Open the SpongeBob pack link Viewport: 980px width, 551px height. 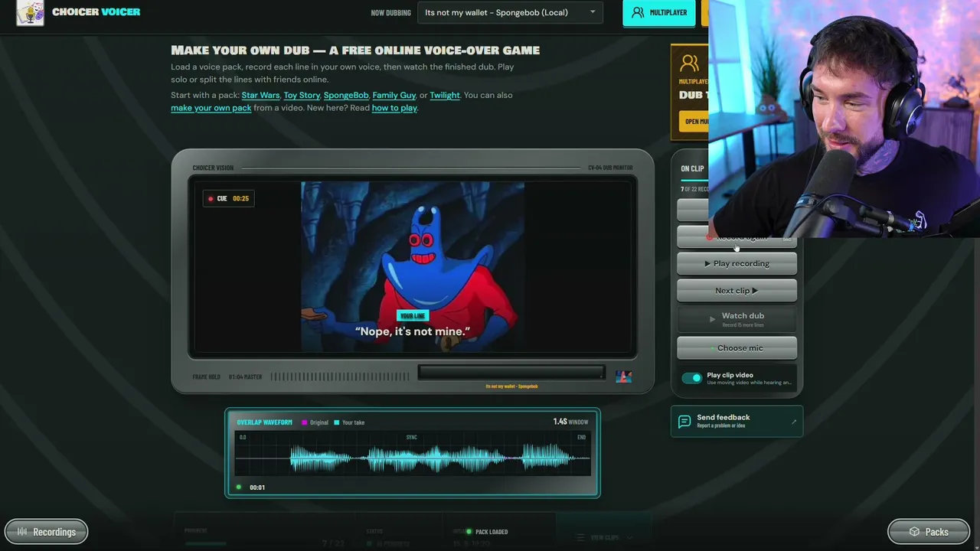(x=346, y=95)
